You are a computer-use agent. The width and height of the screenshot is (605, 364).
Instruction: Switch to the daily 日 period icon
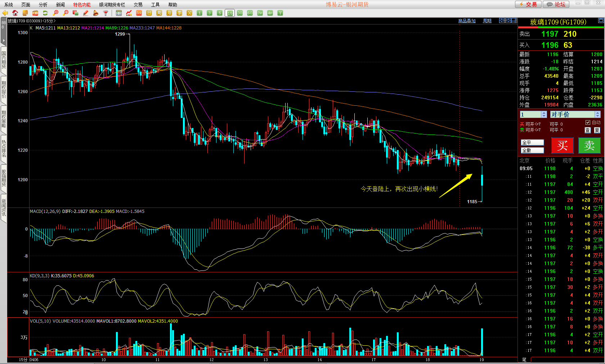149,13
